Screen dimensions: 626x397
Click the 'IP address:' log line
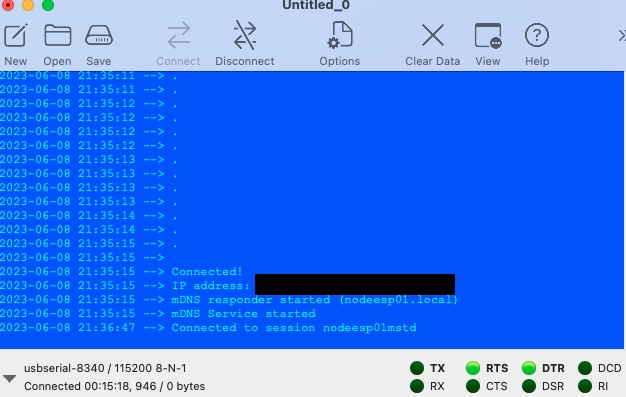point(210,286)
